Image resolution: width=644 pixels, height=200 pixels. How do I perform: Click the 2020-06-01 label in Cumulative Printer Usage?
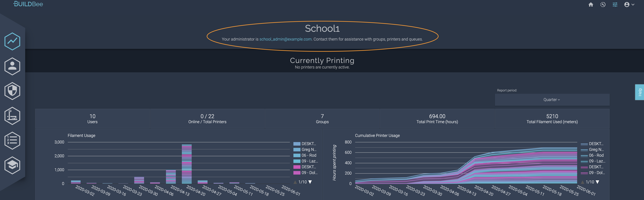pos(586,191)
